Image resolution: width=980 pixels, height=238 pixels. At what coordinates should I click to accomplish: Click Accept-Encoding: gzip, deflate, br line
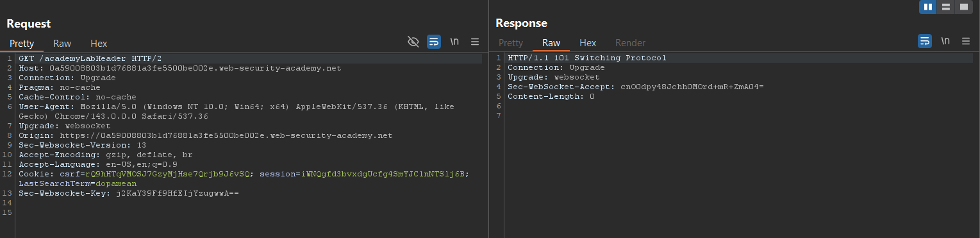106,155
